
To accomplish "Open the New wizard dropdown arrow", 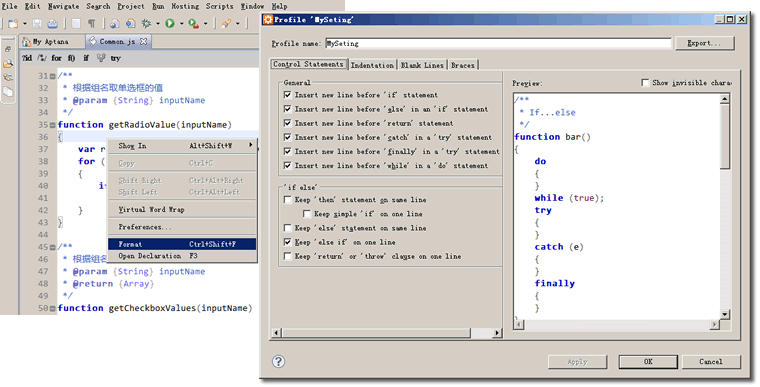I will pos(25,24).
